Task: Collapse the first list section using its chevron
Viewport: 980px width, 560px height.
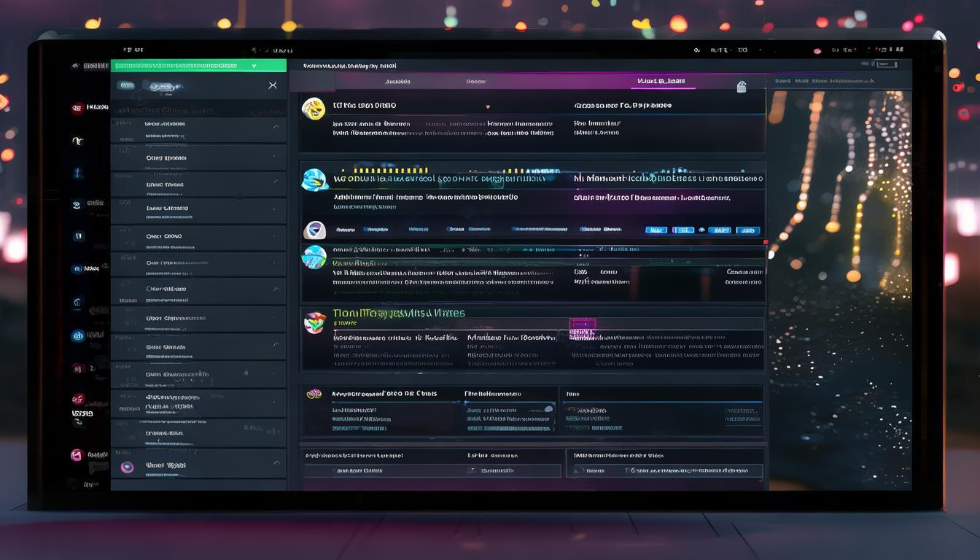Action: coord(276,127)
